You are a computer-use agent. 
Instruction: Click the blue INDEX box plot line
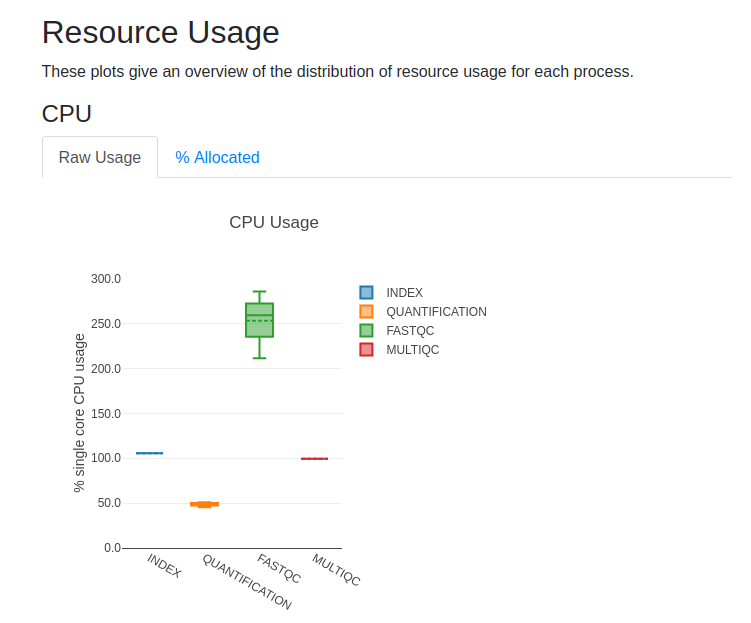pyautogui.click(x=149, y=453)
